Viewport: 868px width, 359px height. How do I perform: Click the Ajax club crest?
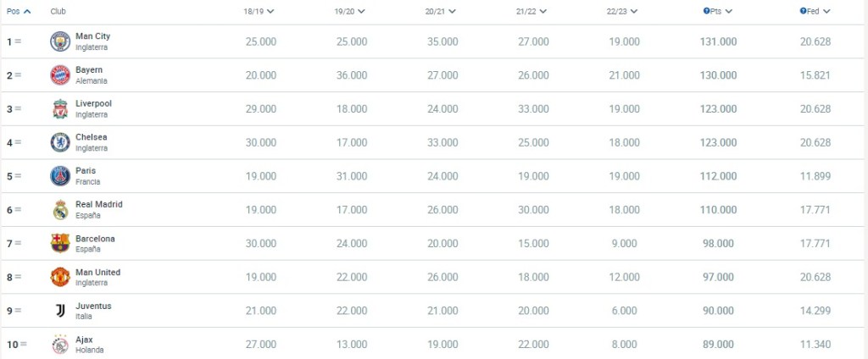[x=59, y=345]
